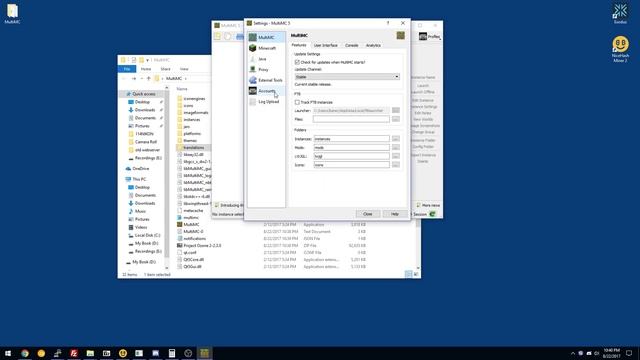Click the More news icon in MultiMC window

pyautogui.click(x=418, y=205)
